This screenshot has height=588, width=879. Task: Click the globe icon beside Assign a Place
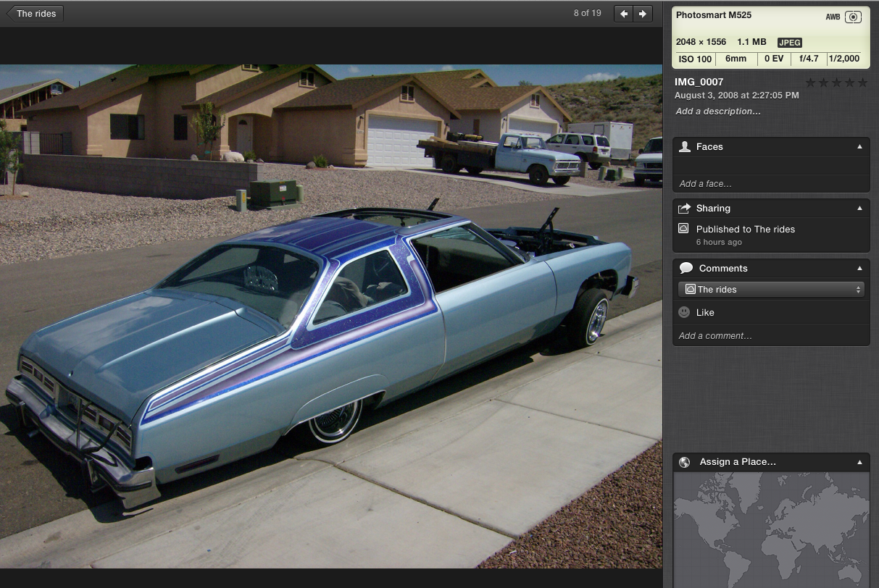pyautogui.click(x=685, y=462)
